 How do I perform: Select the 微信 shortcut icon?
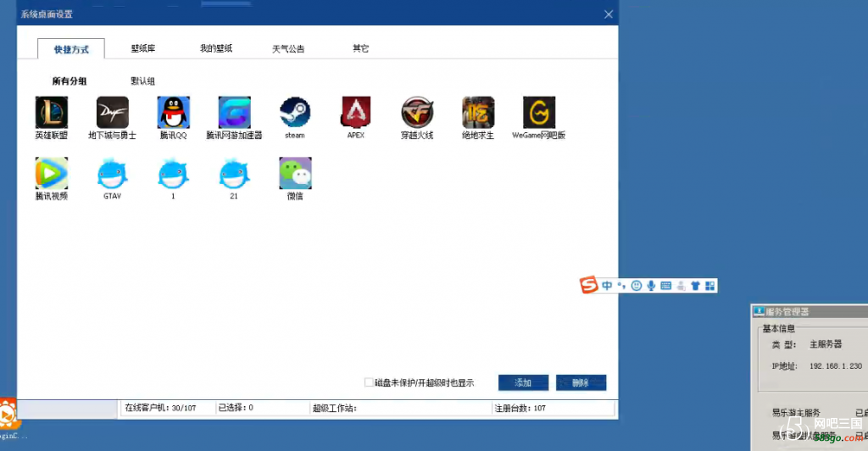click(295, 173)
